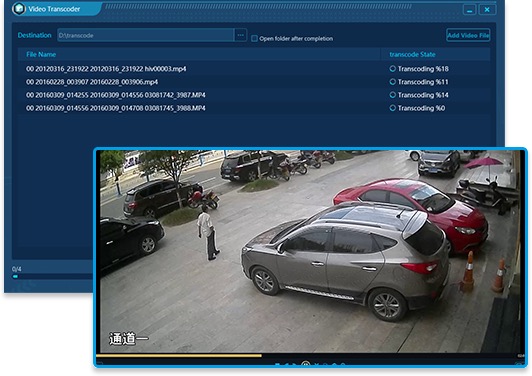Select file 20120316_231922 hiv00003.mp4

(x=106, y=69)
